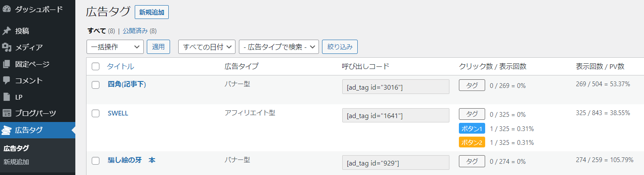The width and height of the screenshot is (644, 175).
Task: Tick the checkbox for 四角(記事下)
Action: tap(96, 85)
